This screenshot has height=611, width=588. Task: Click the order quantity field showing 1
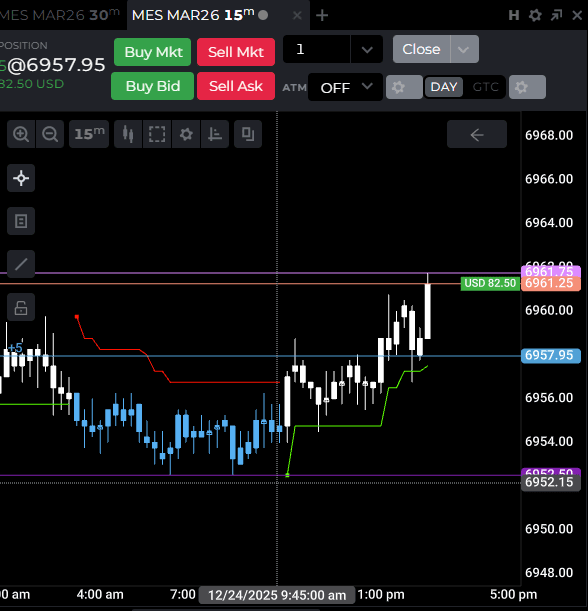[316, 49]
